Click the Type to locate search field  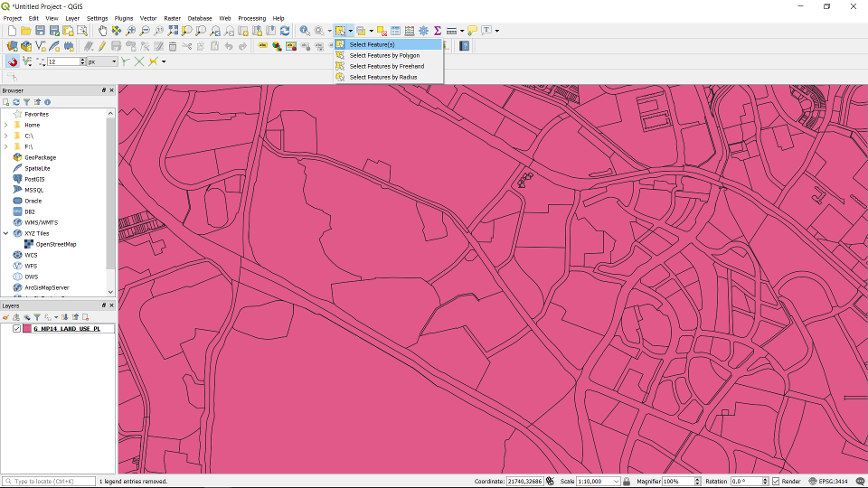point(50,482)
